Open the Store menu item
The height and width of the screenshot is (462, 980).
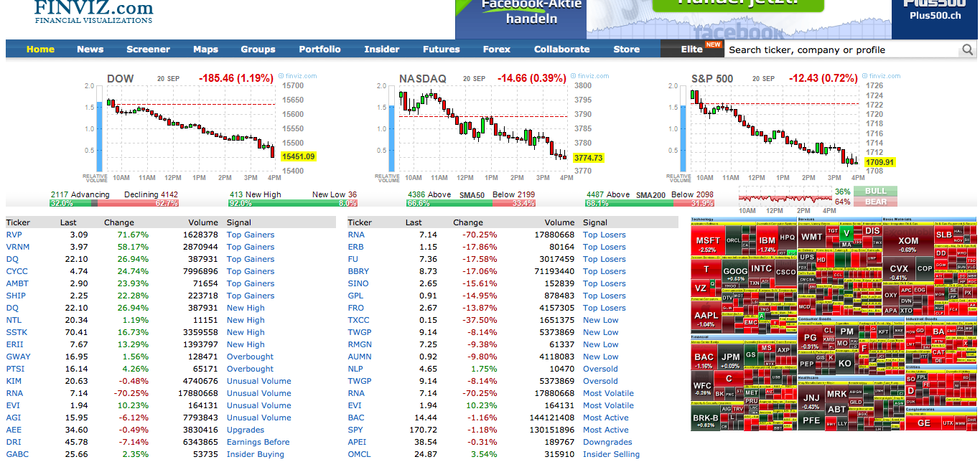click(626, 49)
